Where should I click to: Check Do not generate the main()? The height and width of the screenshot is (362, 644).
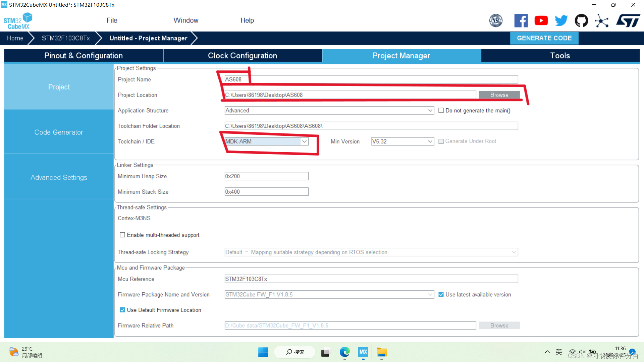pos(441,111)
